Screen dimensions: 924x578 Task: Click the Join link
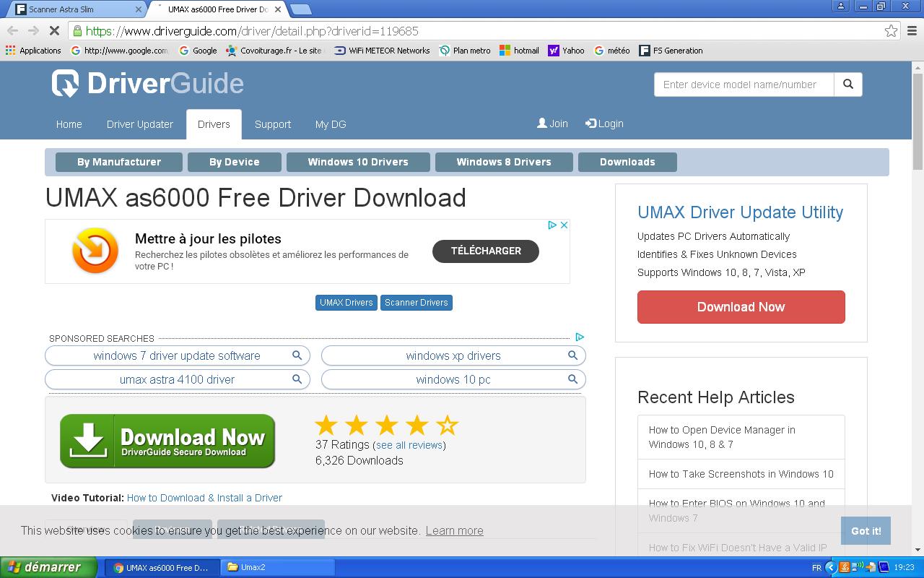[x=552, y=124]
